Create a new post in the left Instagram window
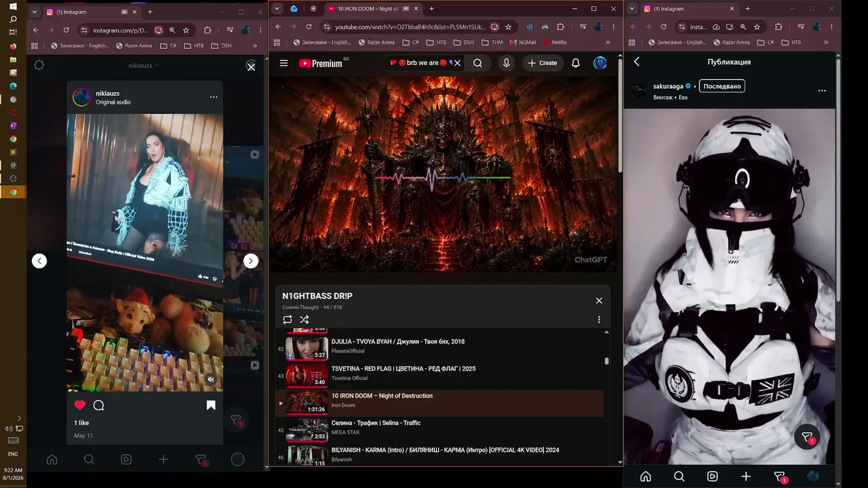 163,460
